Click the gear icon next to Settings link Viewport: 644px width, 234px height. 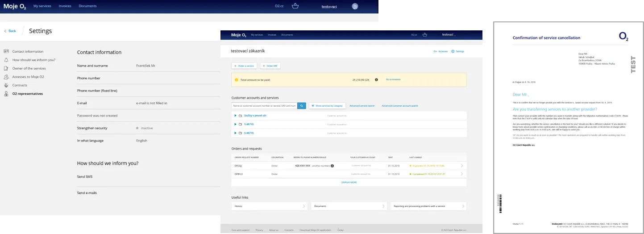coord(453,51)
